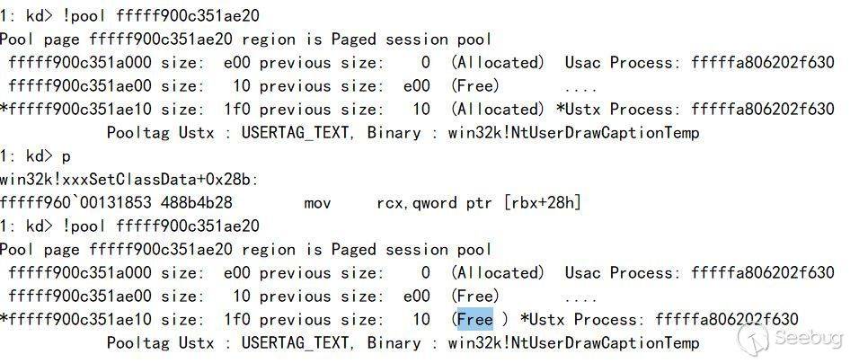Click the "1: kd> p" step command line
This screenshot has height=363, width=868.
coord(35,156)
